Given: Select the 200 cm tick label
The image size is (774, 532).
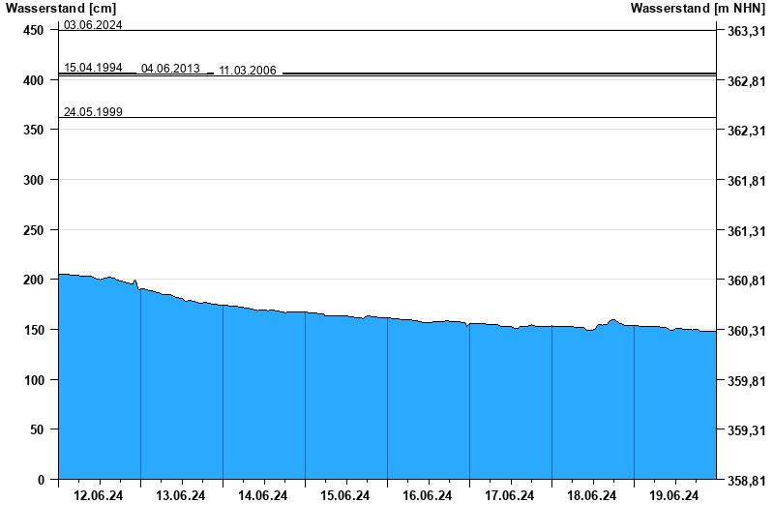Looking at the screenshot, I should (33, 281).
